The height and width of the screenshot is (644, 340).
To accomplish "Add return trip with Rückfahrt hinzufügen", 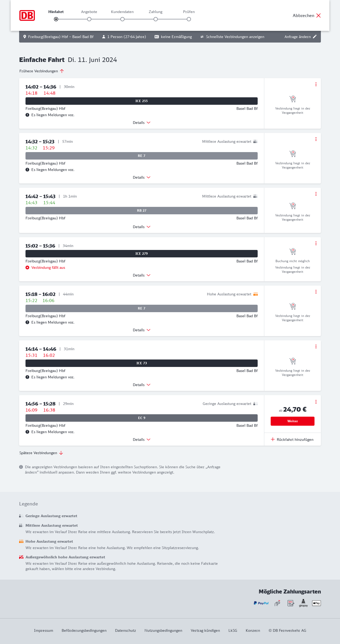I will pos(292,440).
